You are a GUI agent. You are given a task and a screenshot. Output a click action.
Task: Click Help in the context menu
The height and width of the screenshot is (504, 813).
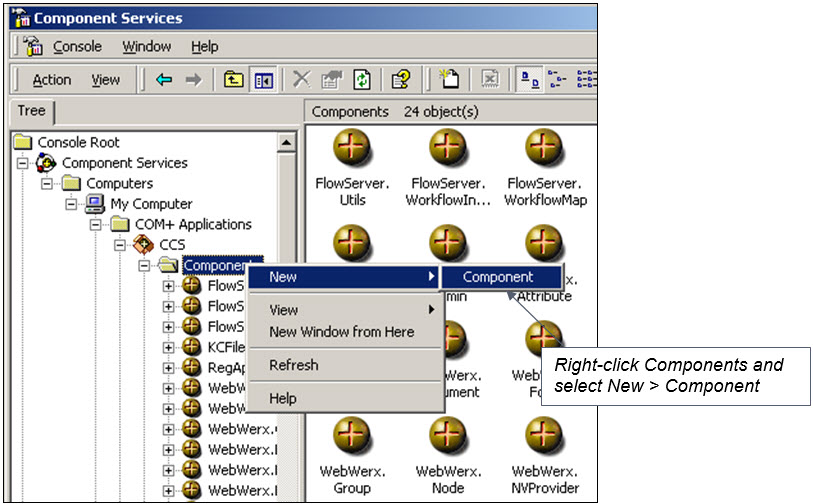pyautogui.click(x=344, y=398)
